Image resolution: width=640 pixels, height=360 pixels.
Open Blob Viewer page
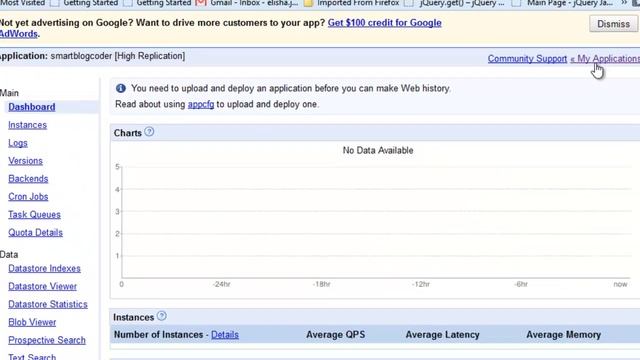click(x=32, y=322)
